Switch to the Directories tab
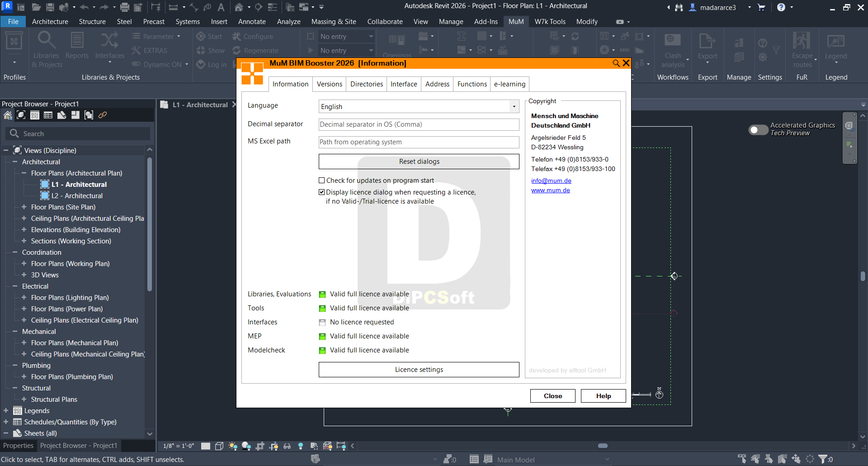This screenshot has height=466, width=868. pos(367,84)
